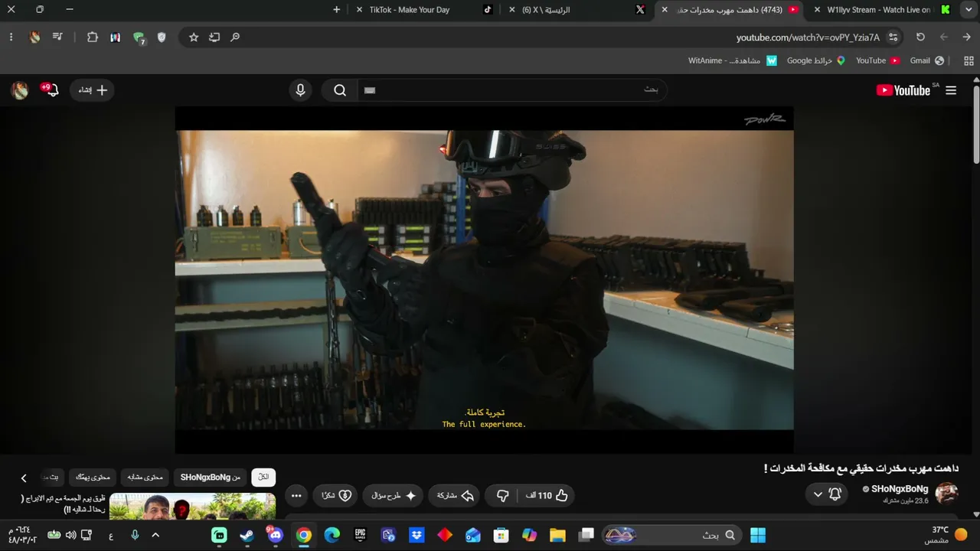Open the Windows Start menu

(x=758, y=535)
